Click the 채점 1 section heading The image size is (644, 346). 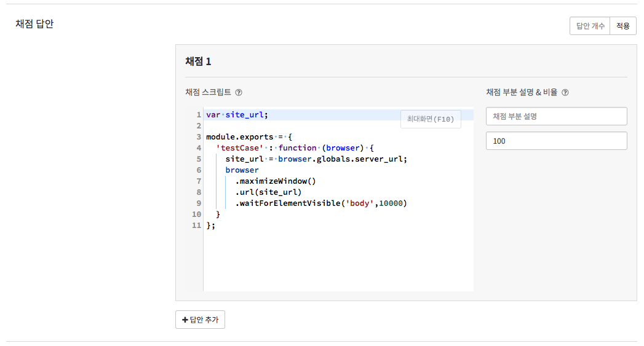coord(198,61)
